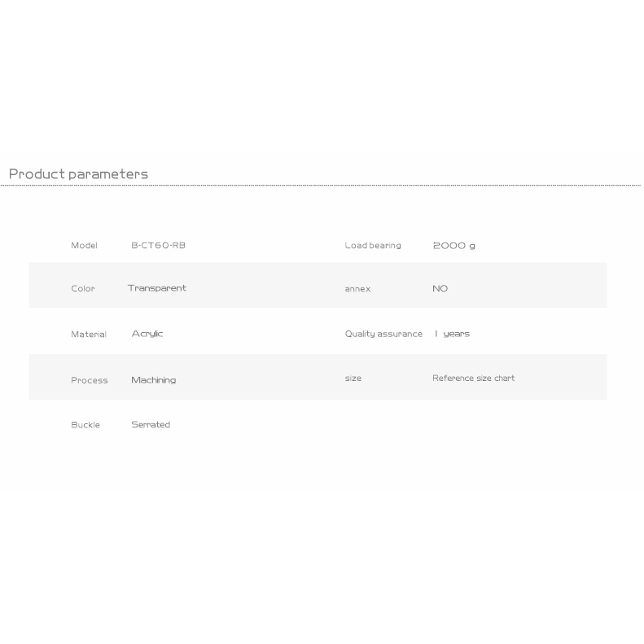Select the Quality assurance label
Screen dimensions: 644x644
pos(383,334)
